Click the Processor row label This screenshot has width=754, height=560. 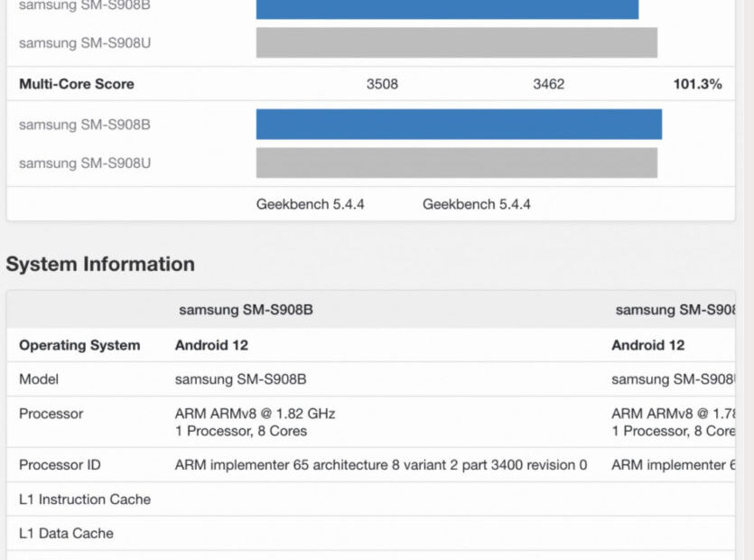(x=51, y=414)
